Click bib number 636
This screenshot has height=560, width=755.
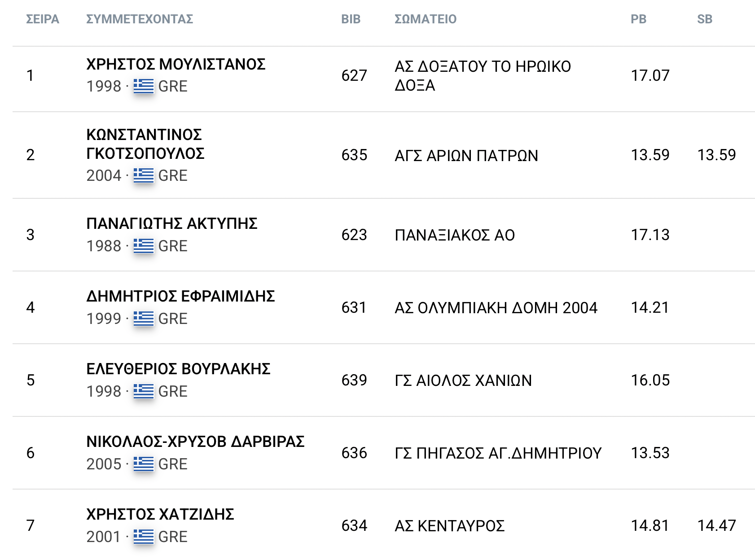(x=354, y=453)
